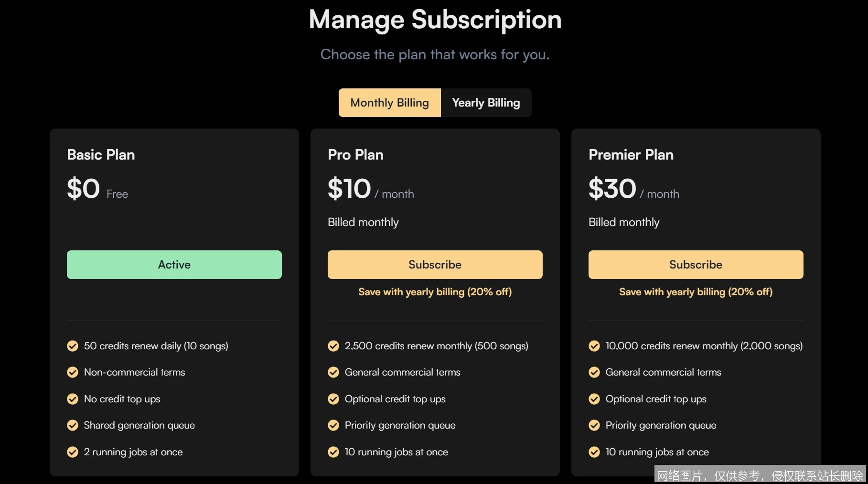Subscribe to the Premier Plan
This screenshot has height=484, width=868.
pyautogui.click(x=696, y=265)
